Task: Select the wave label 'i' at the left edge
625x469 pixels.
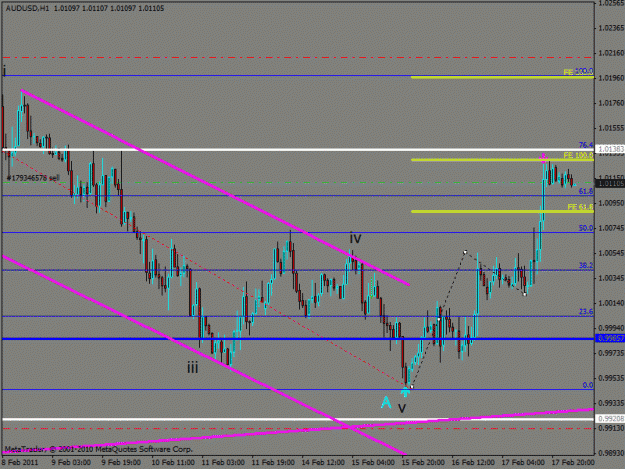Action: click(x=4, y=71)
